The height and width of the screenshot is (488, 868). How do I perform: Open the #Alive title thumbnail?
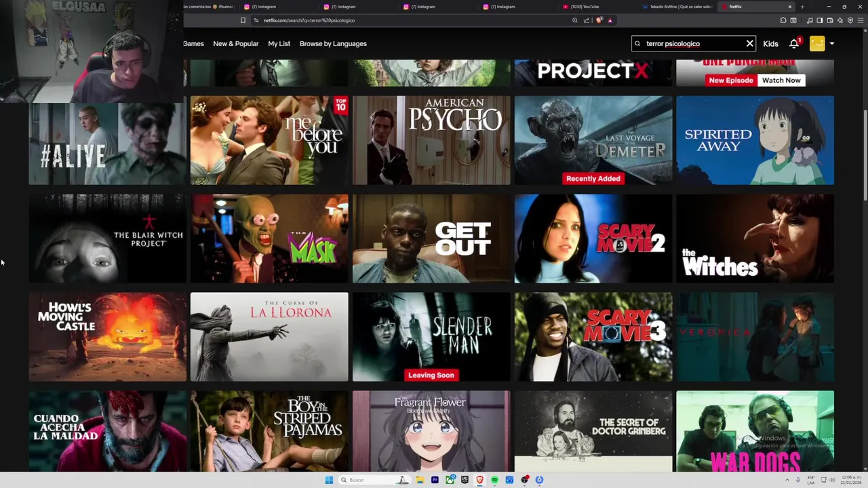click(107, 144)
